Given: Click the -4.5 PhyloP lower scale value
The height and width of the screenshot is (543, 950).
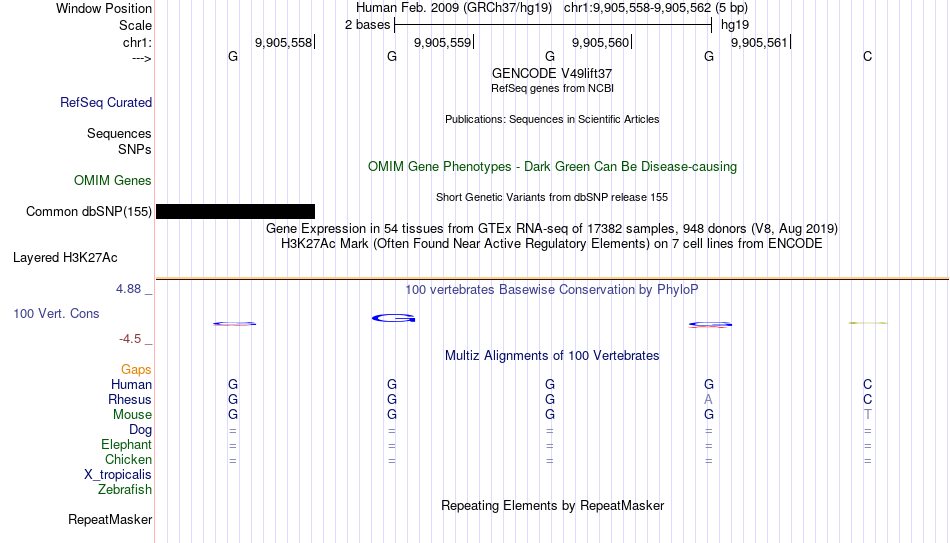Looking at the screenshot, I should coord(130,339).
